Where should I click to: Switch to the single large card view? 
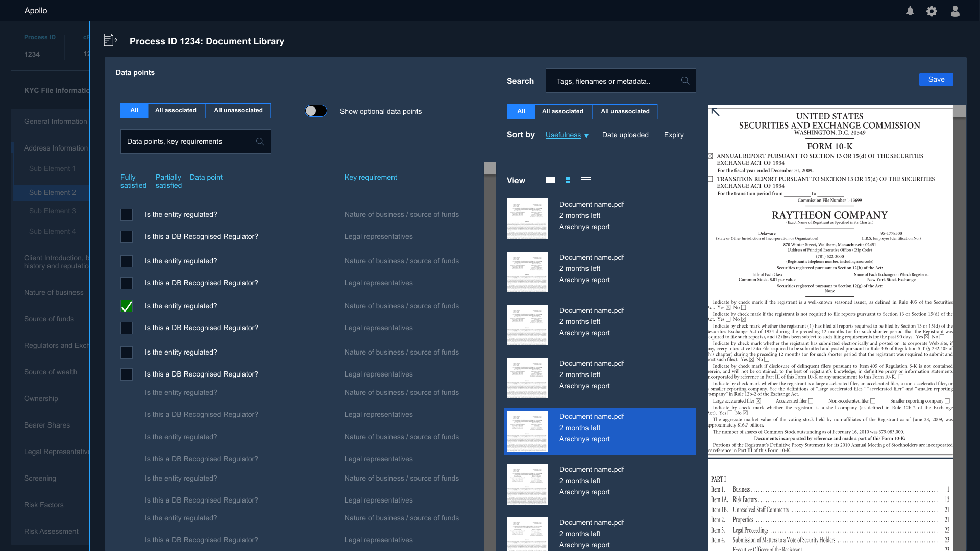coord(550,180)
